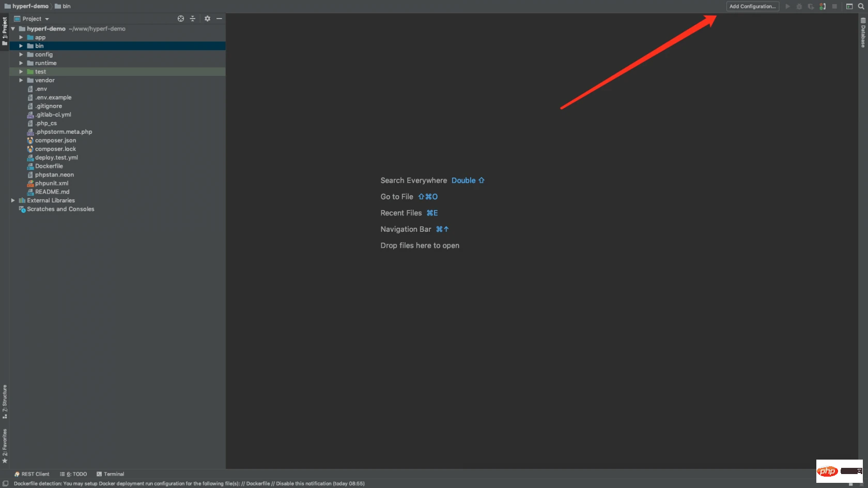The image size is (868, 488).
Task: Expand the app folder
Action: coord(21,37)
